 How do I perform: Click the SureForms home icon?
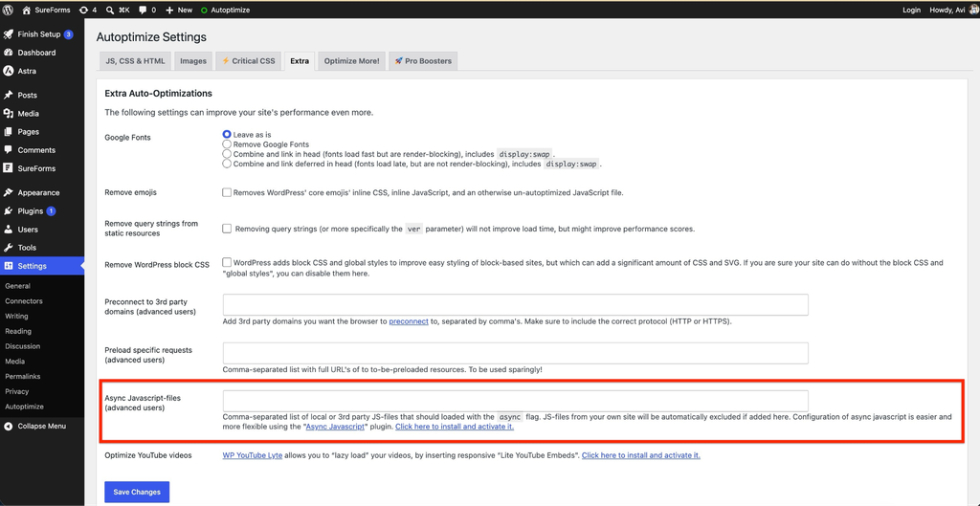coord(26,10)
